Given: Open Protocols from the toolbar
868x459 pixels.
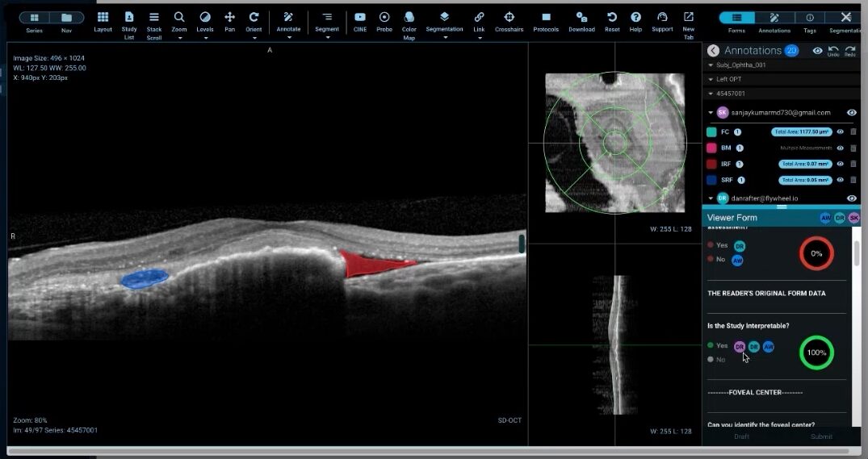Looking at the screenshot, I should click(546, 22).
